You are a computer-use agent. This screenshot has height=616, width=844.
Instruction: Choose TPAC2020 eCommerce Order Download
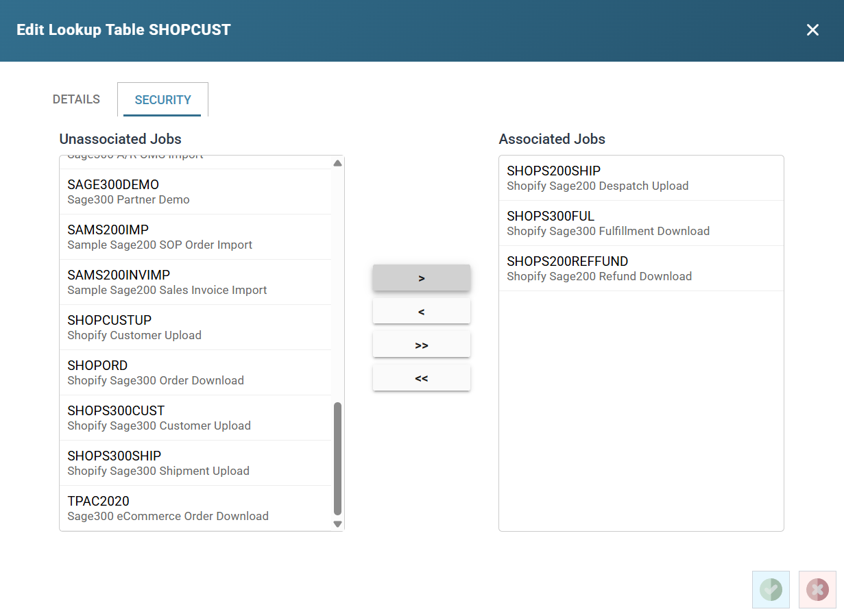[195, 508]
